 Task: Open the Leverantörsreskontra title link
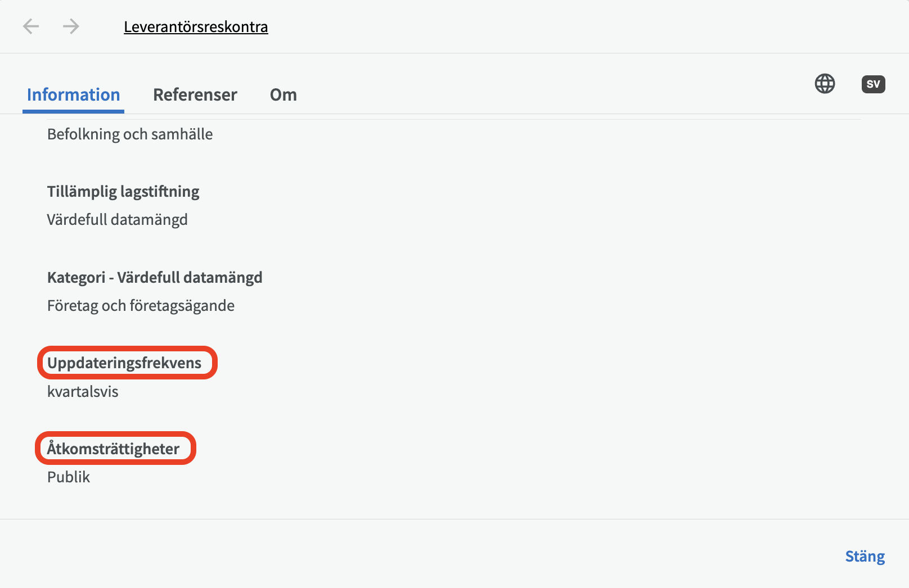pyautogui.click(x=196, y=27)
